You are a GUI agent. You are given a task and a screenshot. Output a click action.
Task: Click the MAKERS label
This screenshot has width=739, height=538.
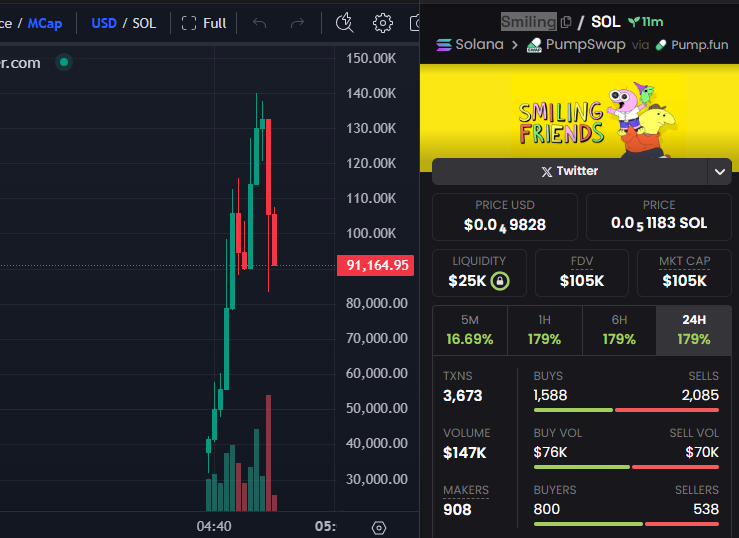[466, 490]
